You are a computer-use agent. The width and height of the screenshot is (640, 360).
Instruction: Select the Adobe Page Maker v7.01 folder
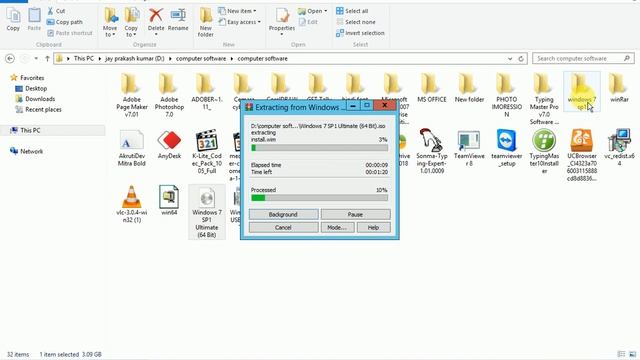coord(131,96)
